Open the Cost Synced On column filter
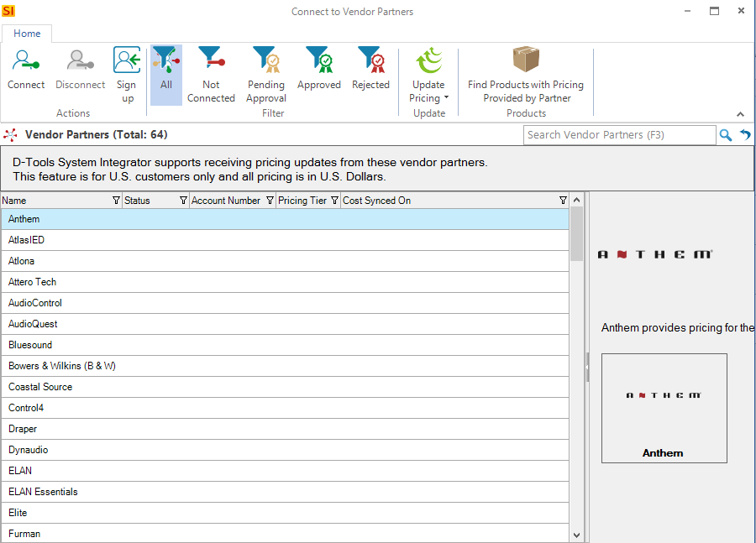 [563, 201]
